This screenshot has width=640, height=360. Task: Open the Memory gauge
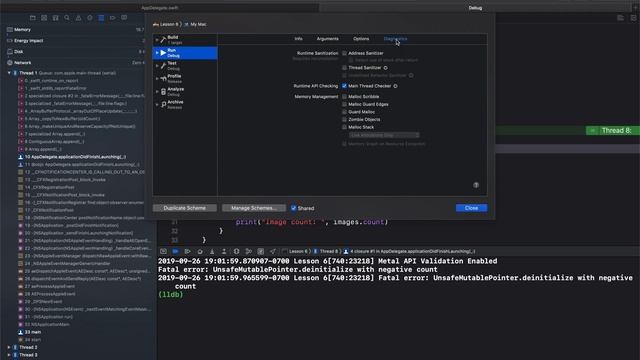76,29
